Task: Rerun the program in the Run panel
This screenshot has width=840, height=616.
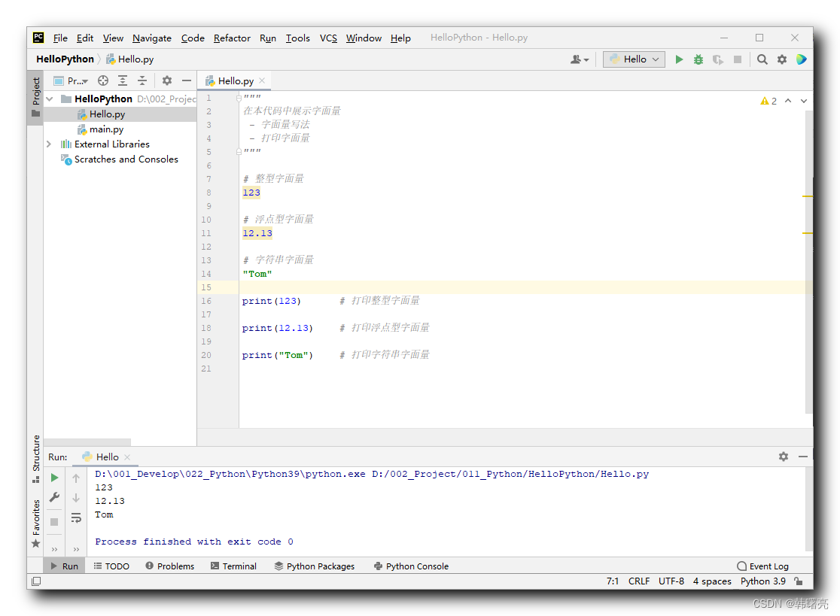Action: coord(53,477)
